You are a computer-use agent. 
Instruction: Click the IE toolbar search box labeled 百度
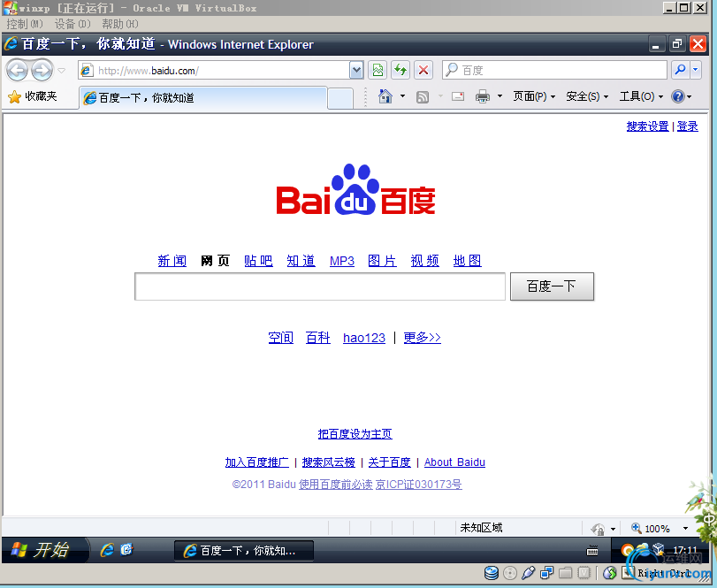554,71
